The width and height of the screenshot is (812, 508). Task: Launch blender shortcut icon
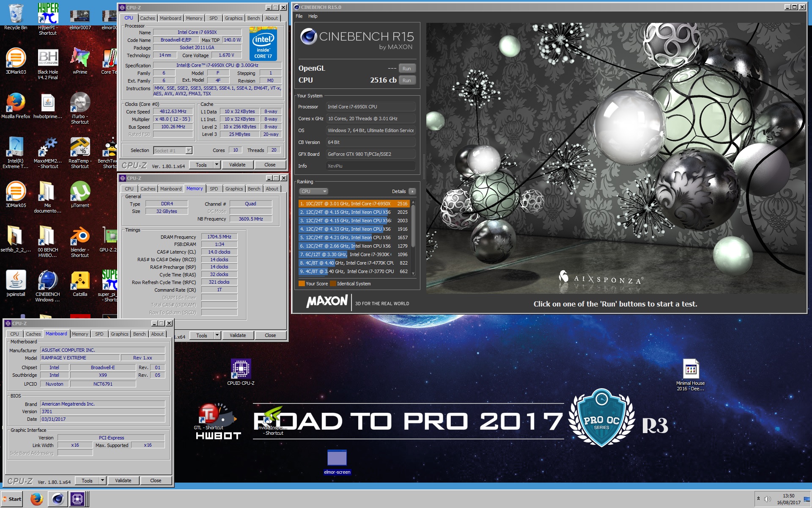(80, 241)
